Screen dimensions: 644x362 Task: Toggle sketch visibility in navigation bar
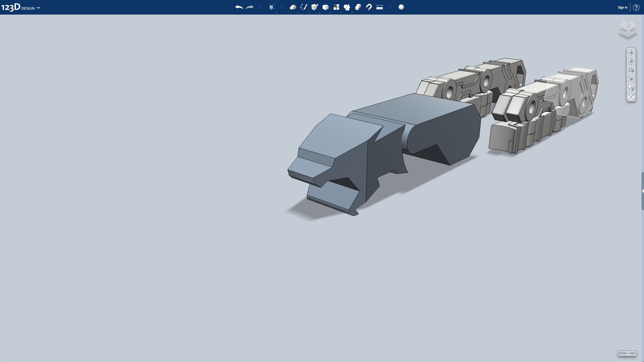(x=631, y=97)
